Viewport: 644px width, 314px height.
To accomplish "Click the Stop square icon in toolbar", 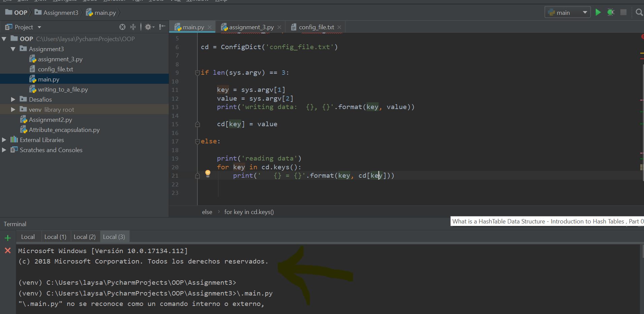I will tap(623, 12).
